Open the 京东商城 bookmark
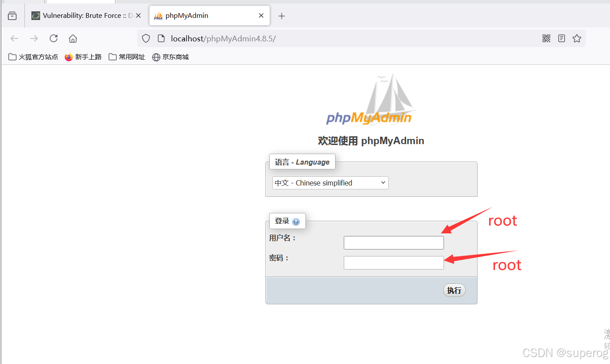The width and height of the screenshot is (610, 364). coord(170,57)
